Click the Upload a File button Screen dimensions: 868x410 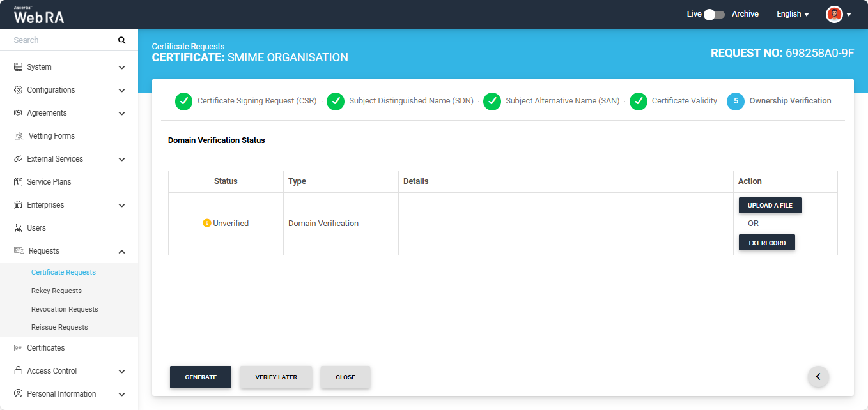(770, 206)
